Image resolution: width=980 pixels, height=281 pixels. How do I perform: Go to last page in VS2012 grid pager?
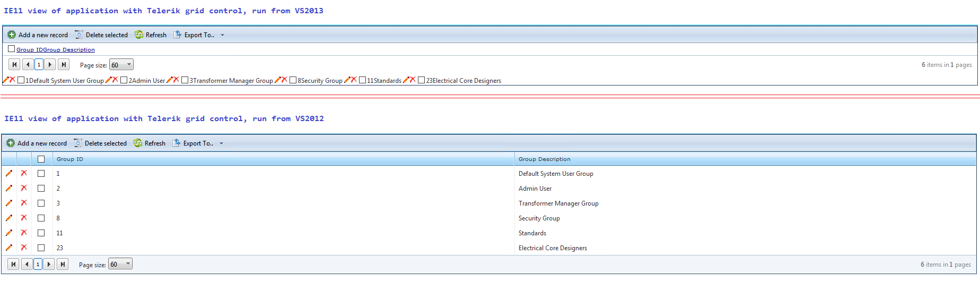(x=63, y=264)
